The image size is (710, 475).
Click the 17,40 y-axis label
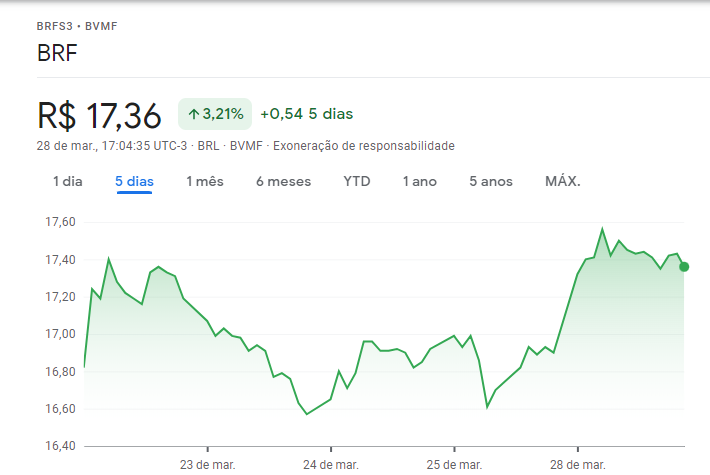(60, 259)
